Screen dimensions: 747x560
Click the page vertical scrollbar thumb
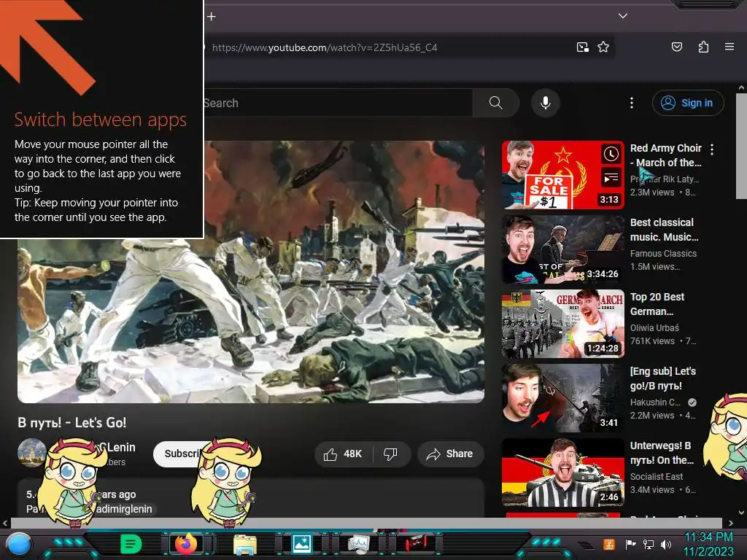click(741, 146)
